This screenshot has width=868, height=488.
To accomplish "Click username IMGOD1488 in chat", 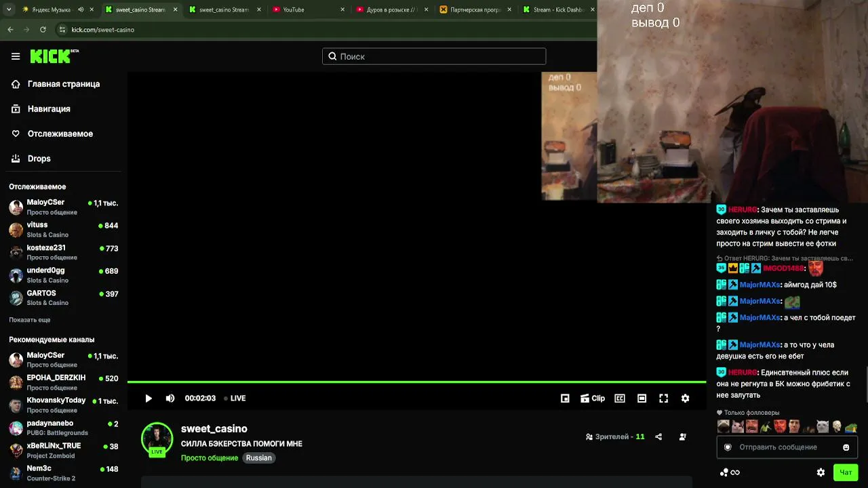I will point(783,269).
